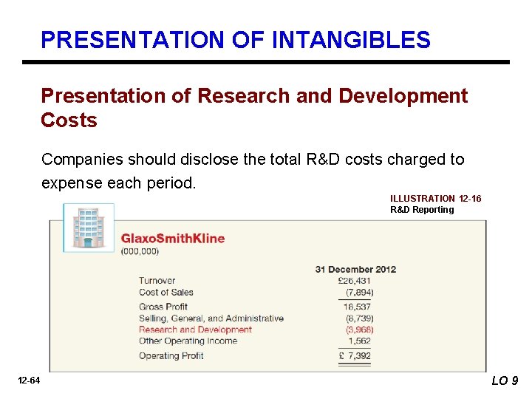Viewport: 532px width, 399px height.
Task: Click the red 'Research and Development' label
Action: click(195, 330)
